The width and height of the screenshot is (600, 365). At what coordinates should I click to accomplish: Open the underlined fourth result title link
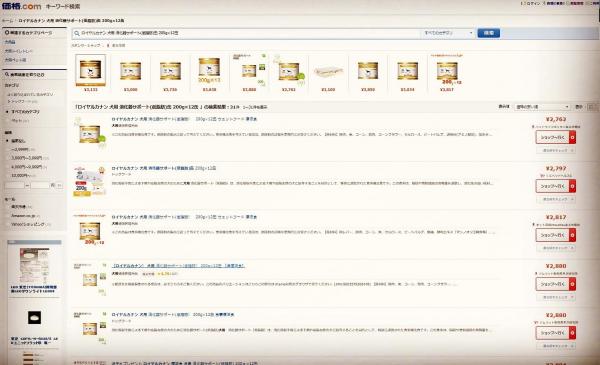coord(178,266)
